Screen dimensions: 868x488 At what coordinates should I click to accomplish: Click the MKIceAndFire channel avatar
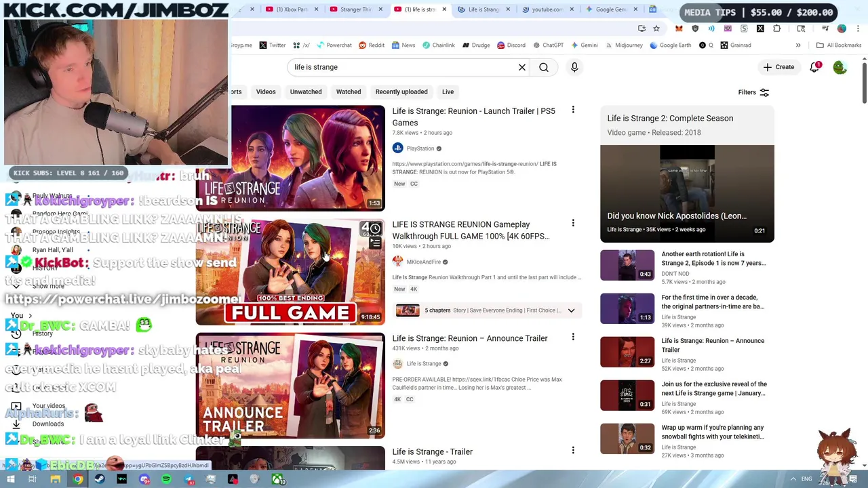pos(397,262)
